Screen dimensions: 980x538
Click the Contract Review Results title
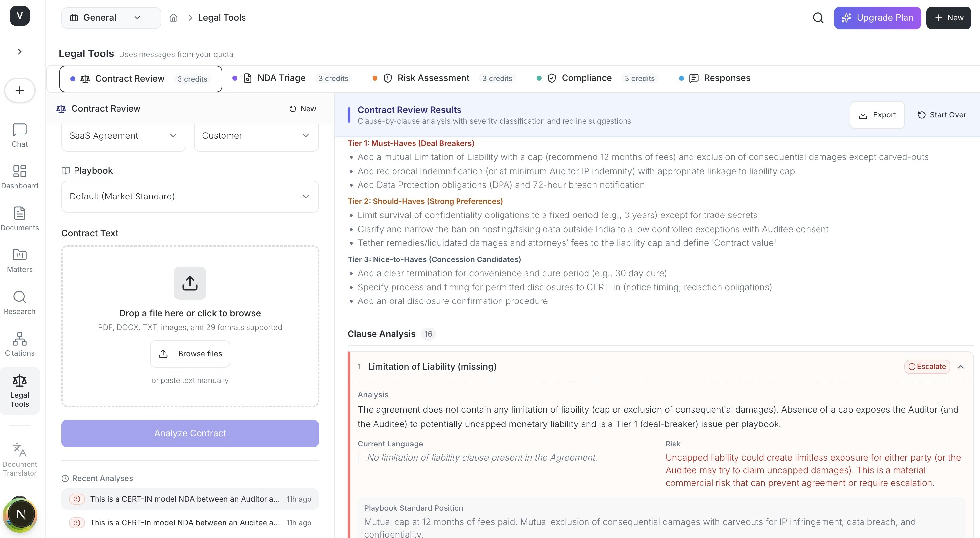409,110
